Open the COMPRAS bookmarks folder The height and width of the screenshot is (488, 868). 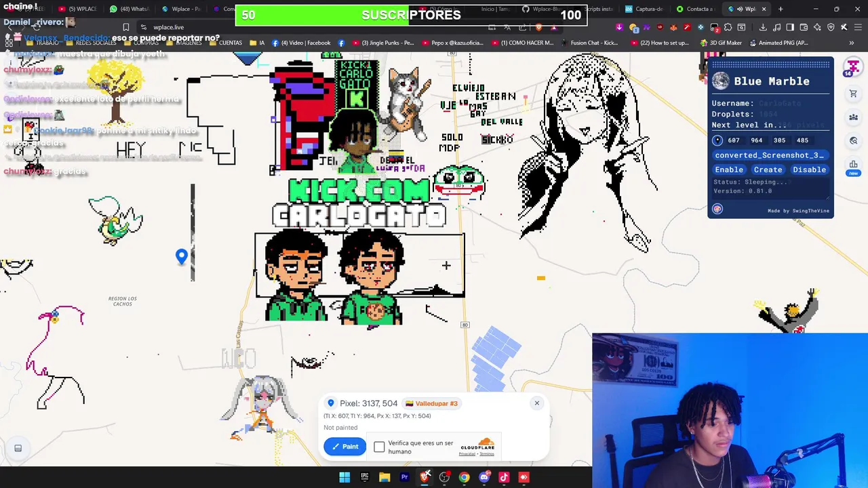[x=140, y=43]
